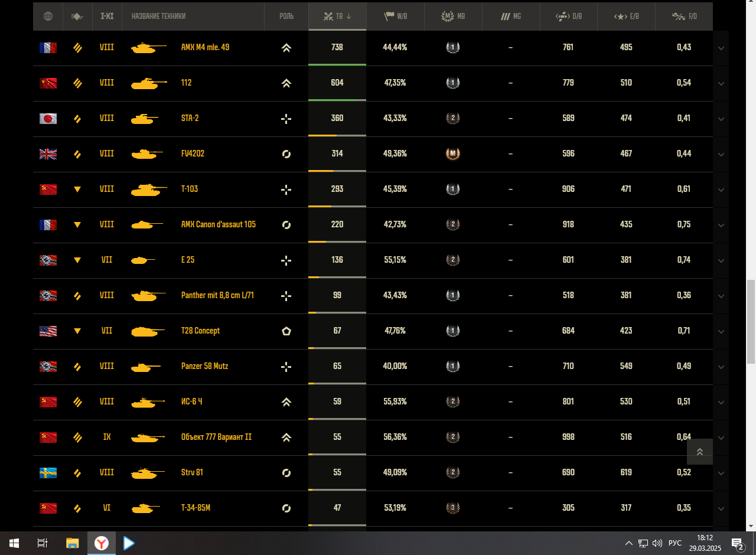The image size is (756, 555).
Task: Sort by D/B damage per battle column
Action: click(569, 17)
